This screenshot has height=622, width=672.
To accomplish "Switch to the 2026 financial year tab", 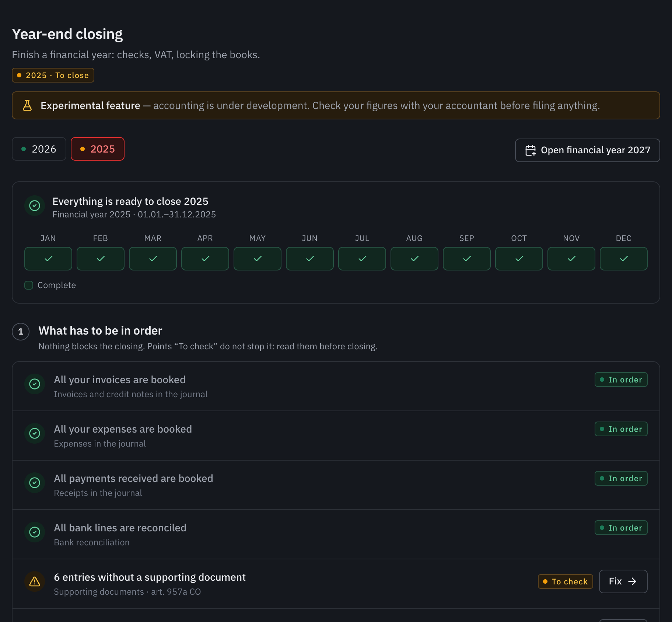I will click(x=39, y=149).
